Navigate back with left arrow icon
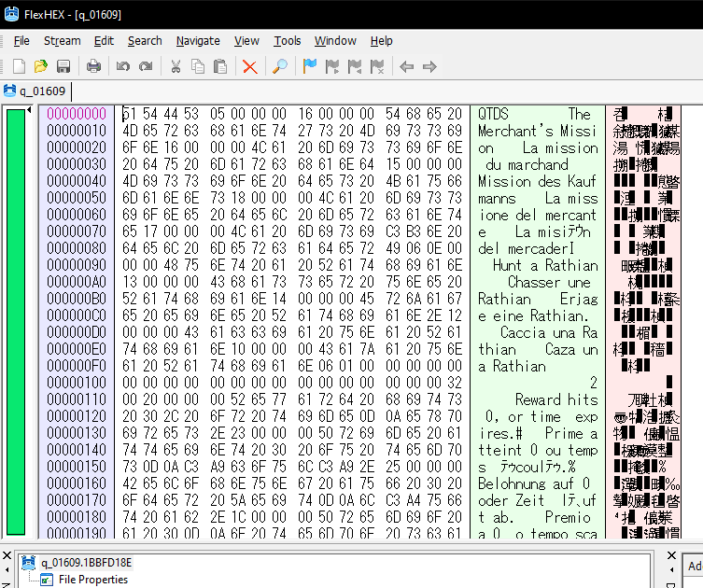The image size is (703, 588). (x=406, y=67)
